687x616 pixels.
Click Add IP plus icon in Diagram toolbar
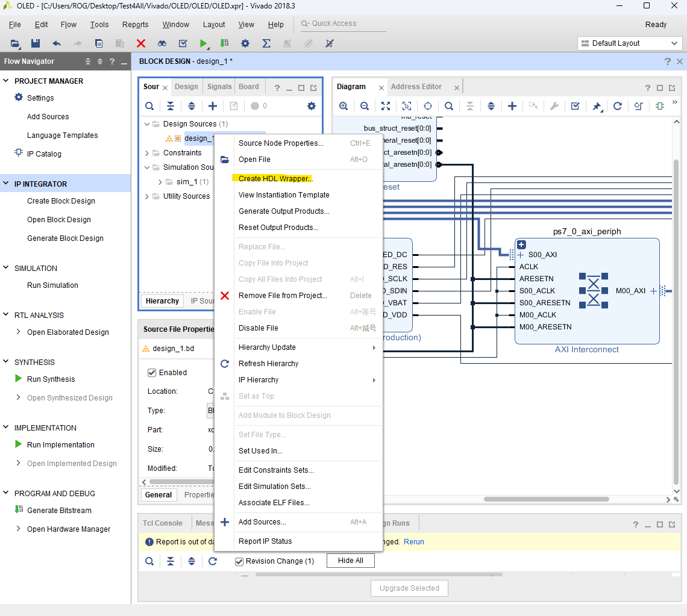tap(512, 106)
